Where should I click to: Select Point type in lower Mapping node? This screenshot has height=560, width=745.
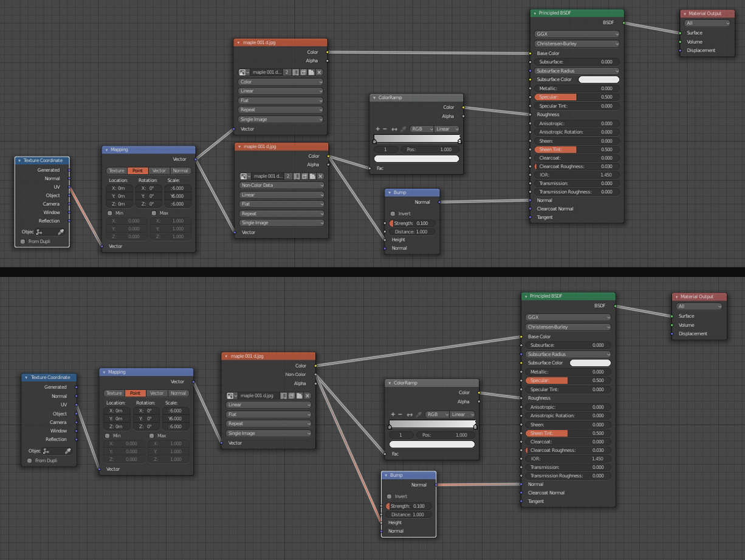click(136, 393)
